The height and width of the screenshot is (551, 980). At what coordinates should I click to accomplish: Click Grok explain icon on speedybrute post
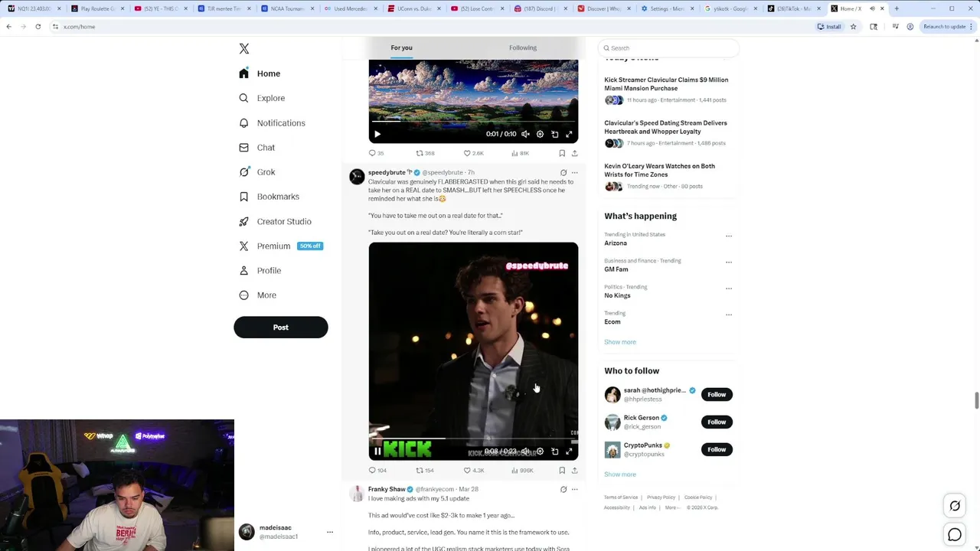click(563, 172)
